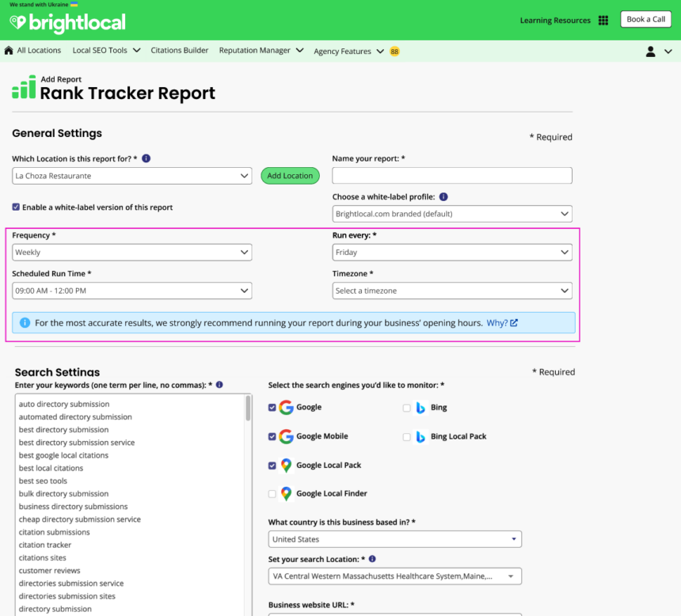Open the apps grid icon

coord(603,21)
